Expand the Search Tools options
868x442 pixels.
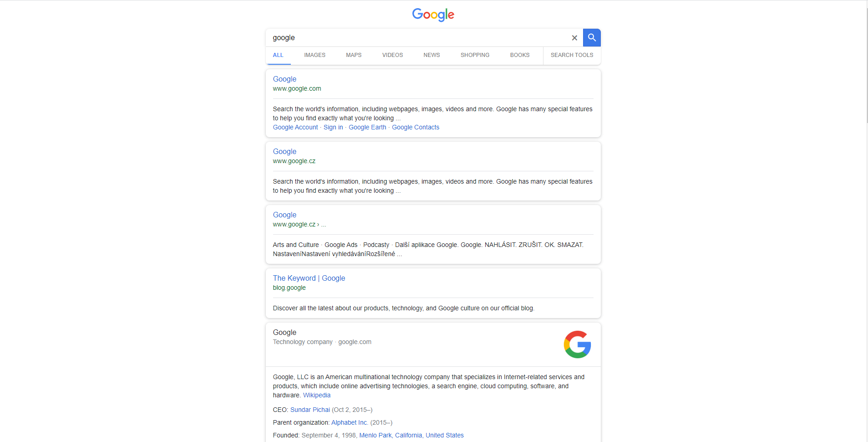[572, 55]
